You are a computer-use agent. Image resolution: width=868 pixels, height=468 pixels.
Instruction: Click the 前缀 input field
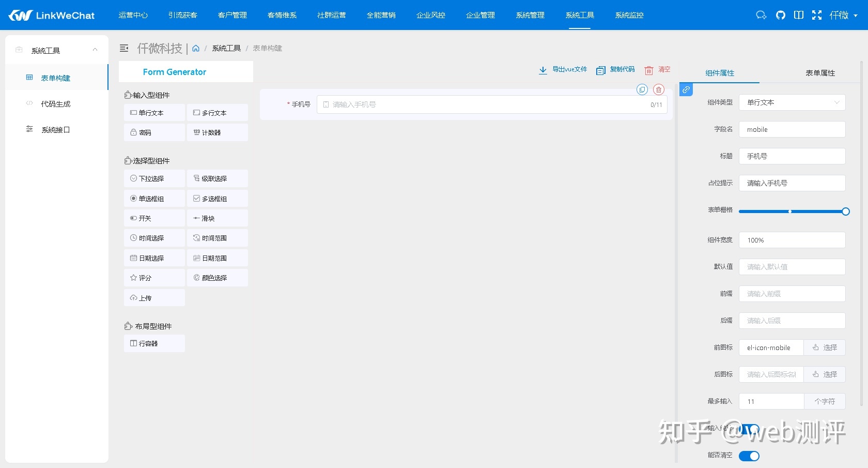click(x=792, y=294)
